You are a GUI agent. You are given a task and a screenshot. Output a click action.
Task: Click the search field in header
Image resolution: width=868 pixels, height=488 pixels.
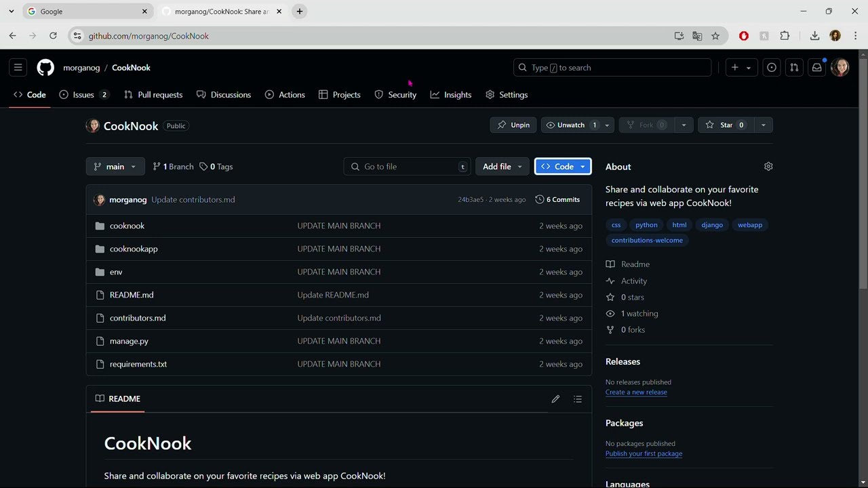[612, 68]
